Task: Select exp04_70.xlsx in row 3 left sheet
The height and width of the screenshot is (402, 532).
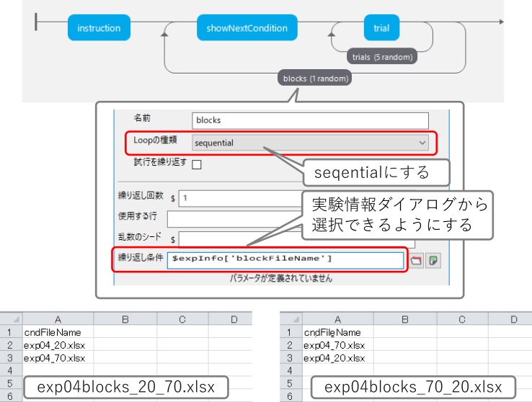Action: click(x=58, y=358)
